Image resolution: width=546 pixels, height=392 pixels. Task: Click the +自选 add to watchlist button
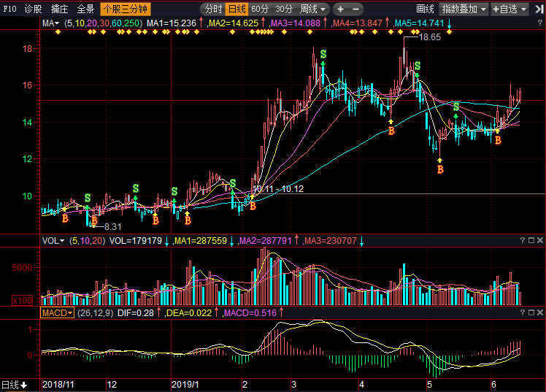point(510,9)
